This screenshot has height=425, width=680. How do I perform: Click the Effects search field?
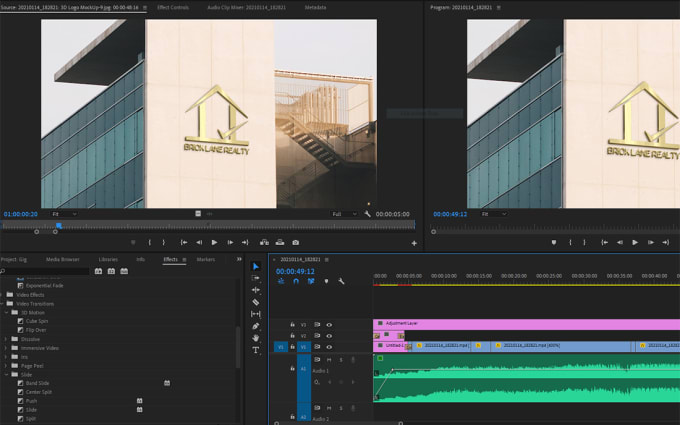[45, 271]
